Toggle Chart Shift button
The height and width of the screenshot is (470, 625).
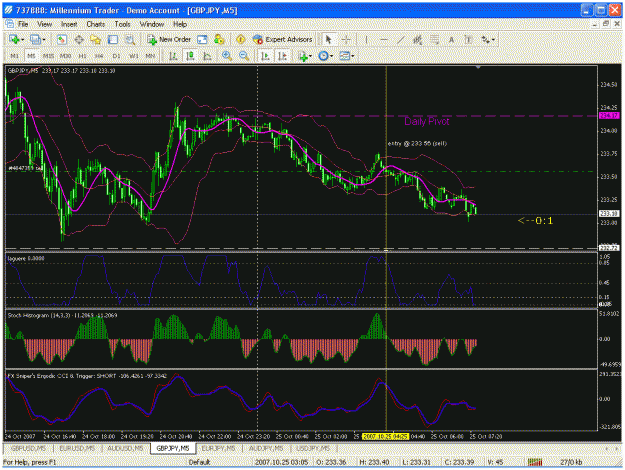(x=282, y=56)
